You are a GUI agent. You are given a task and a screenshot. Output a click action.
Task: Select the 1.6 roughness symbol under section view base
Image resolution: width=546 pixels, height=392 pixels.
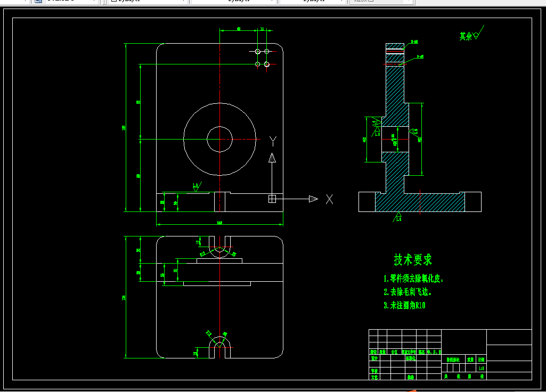[x=398, y=217]
